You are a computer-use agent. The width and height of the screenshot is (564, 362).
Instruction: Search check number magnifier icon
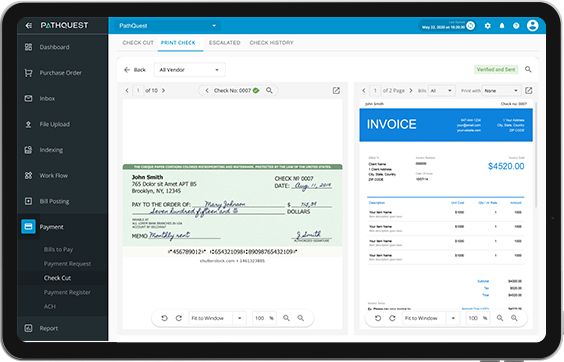tap(269, 90)
